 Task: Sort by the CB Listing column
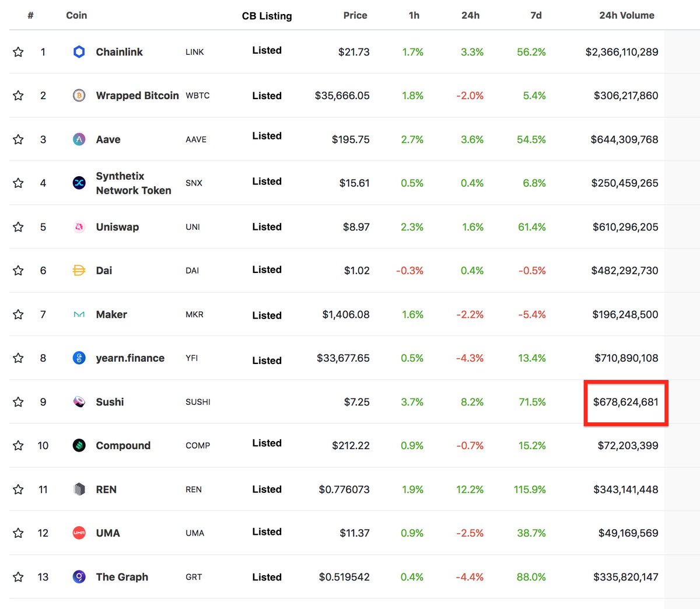pyautogui.click(x=267, y=16)
